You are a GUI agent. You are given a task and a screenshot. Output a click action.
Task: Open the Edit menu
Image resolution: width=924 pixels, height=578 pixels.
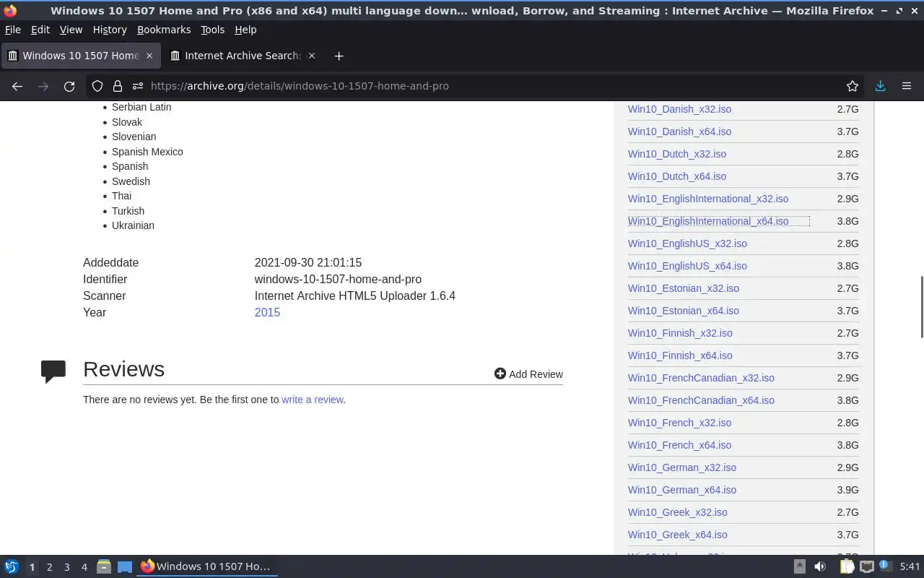coord(40,30)
